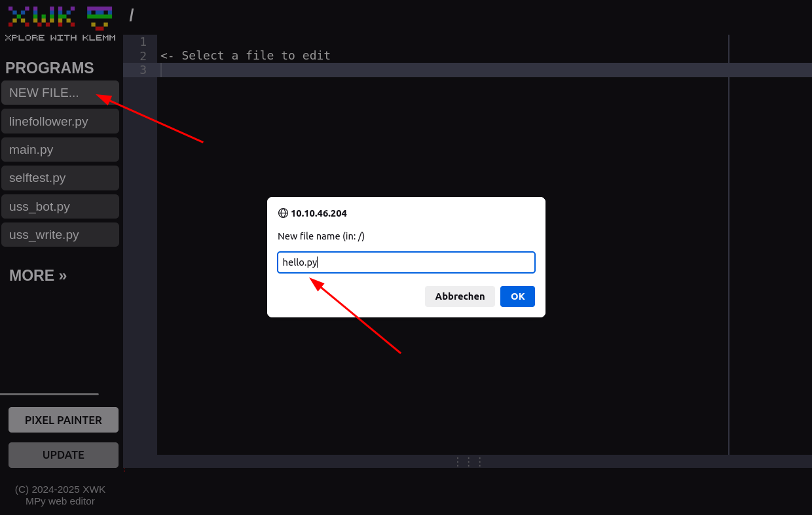This screenshot has height=515, width=812.
Task: Launch the PIXEL PAINTER tool
Action: [x=64, y=420]
